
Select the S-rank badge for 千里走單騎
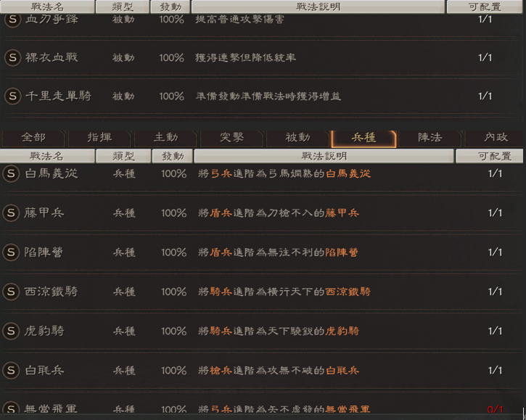[x=12, y=96]
